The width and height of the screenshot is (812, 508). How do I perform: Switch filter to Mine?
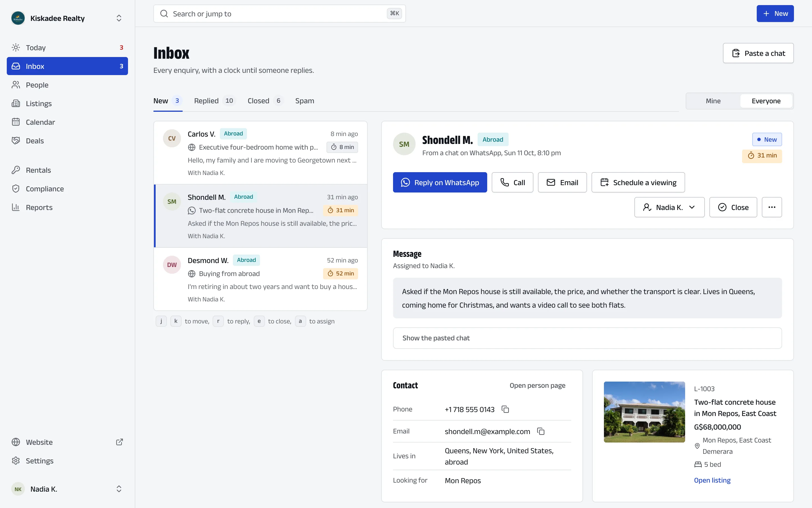click(x=713, y=101)
